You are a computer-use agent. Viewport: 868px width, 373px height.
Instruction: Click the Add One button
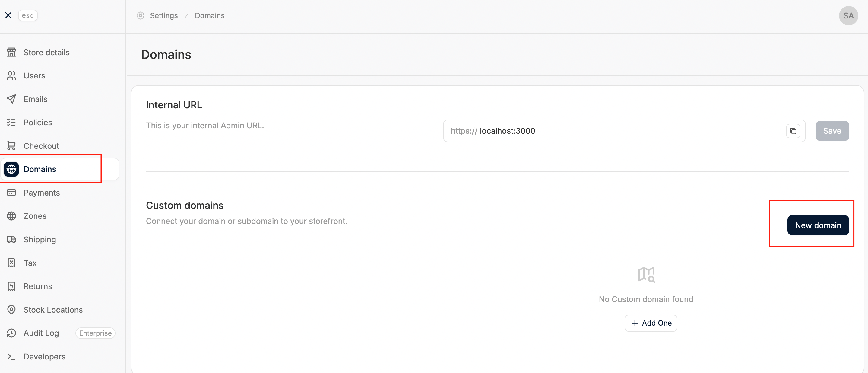click(651, 323)
